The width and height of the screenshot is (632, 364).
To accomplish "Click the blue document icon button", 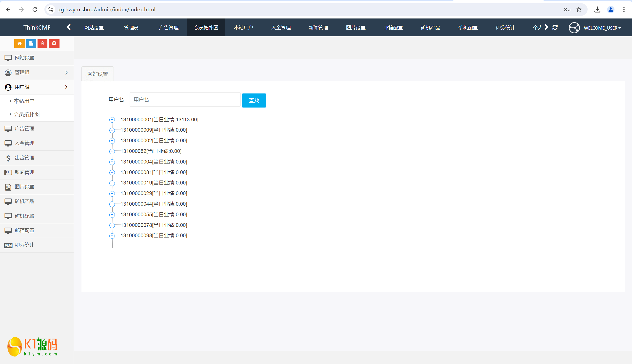I will (31, 43).
